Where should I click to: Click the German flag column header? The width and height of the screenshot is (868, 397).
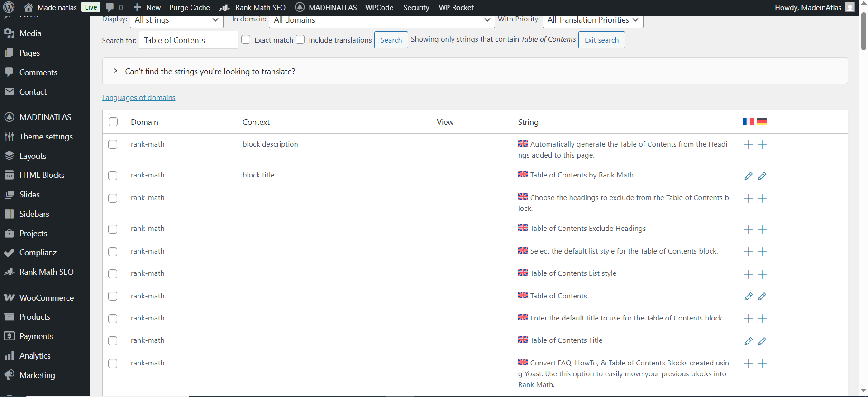click(x=762, y=121)
